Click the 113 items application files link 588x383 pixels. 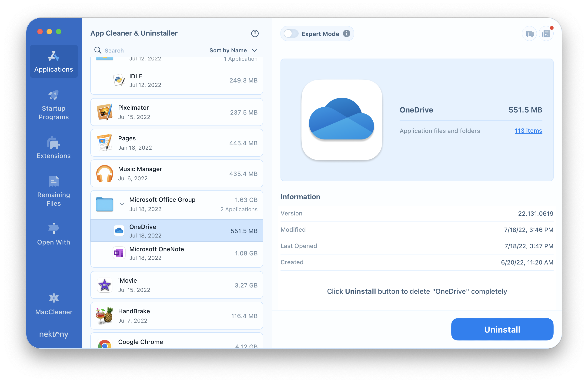528,130
